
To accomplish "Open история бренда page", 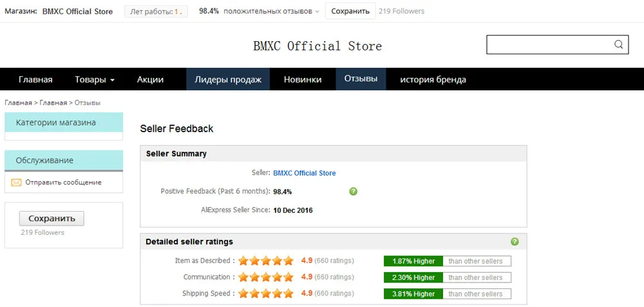I will click(433, 79).
